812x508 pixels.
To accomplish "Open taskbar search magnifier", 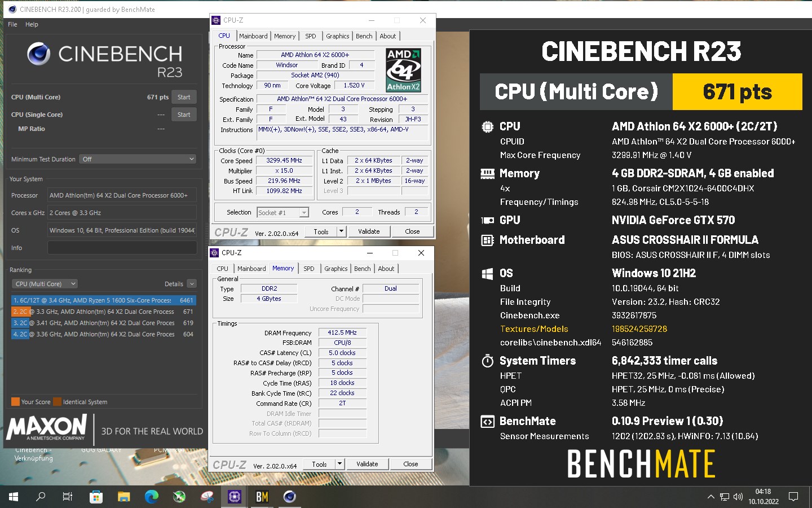I will click(x=41, y=497).
